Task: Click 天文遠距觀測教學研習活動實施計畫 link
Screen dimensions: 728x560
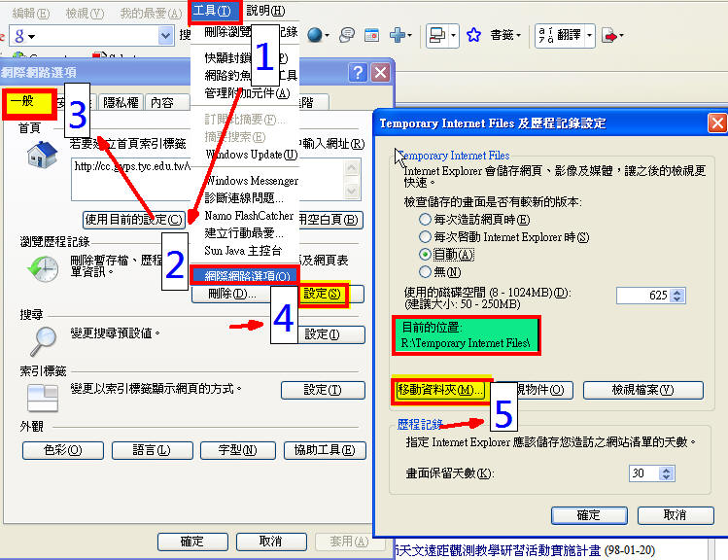Action: (x=500, y=550)
